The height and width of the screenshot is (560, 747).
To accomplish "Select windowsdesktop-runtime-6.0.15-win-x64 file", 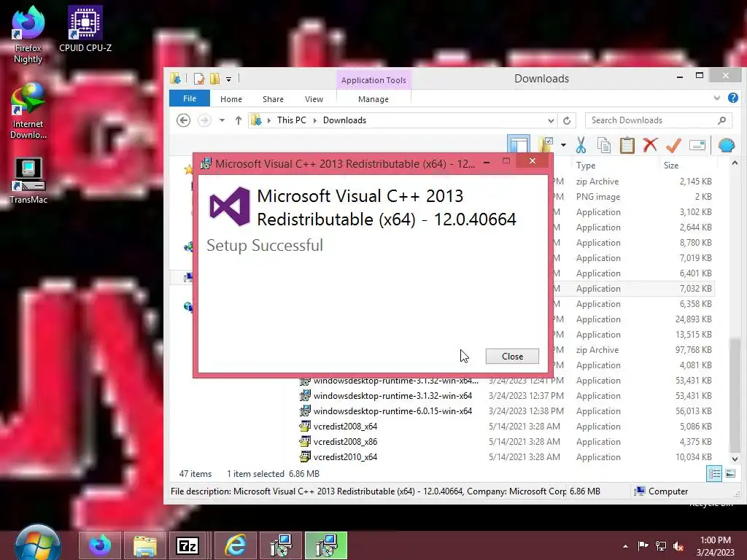I will point(392,411).
